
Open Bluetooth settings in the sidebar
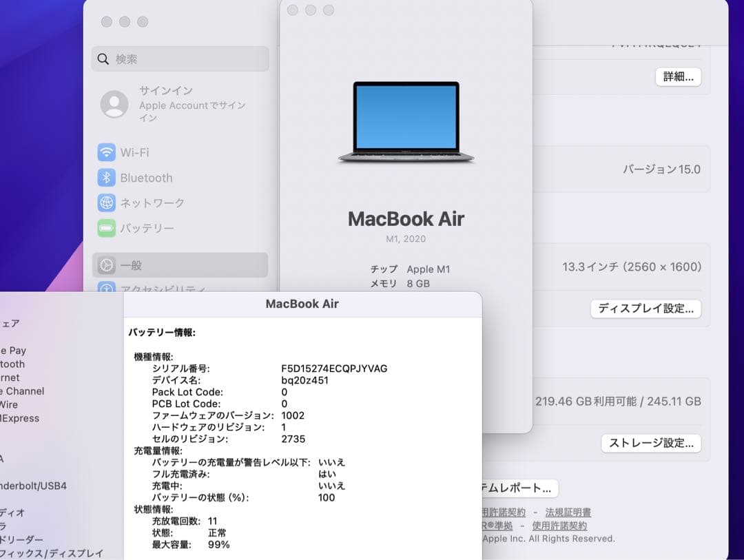[145, 178]
